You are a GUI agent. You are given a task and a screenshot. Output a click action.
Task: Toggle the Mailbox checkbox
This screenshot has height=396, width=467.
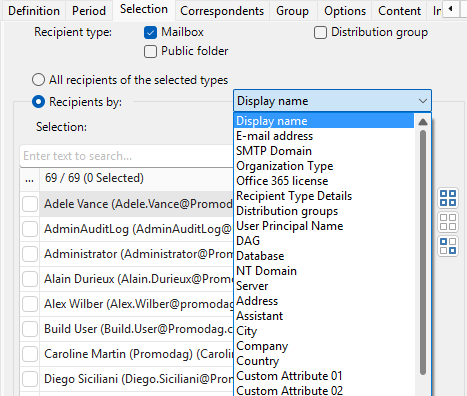[x=150, y=33]
